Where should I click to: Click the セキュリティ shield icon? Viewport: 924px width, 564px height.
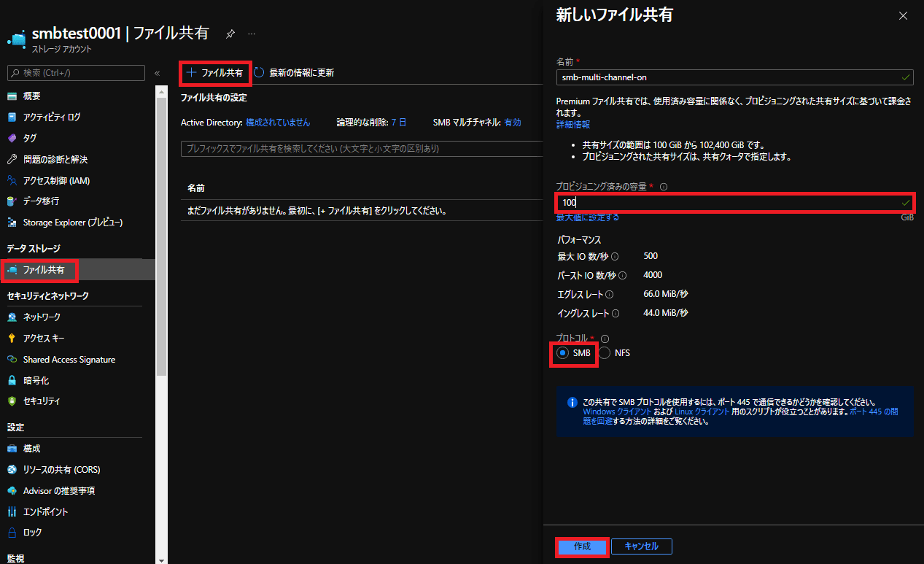(12, 401)
